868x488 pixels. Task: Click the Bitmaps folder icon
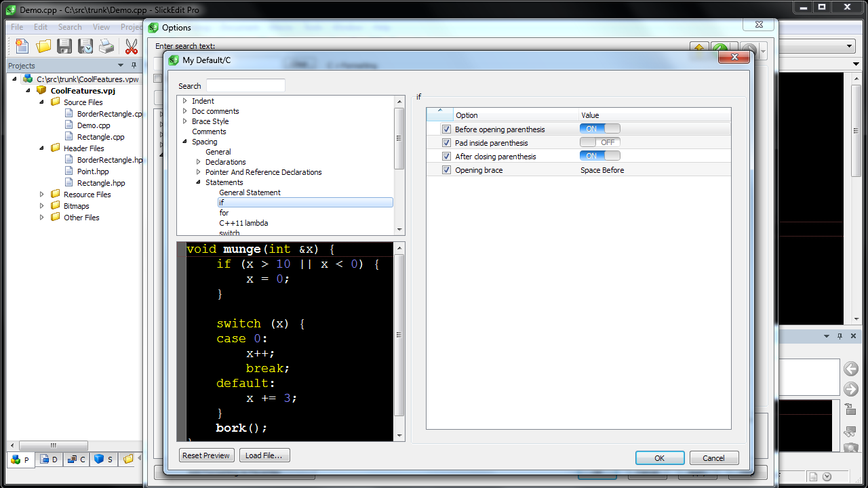coord(56,206)
